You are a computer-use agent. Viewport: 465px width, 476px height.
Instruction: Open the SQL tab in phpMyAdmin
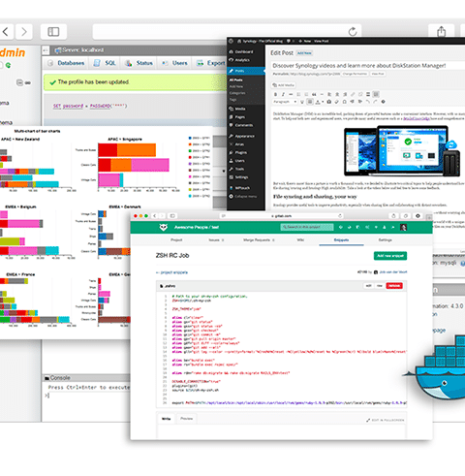click(x=105, y=63)
